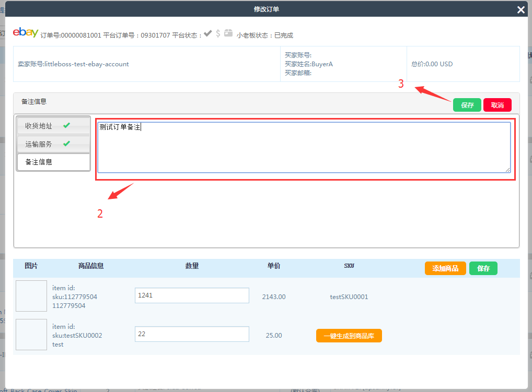Click the green checkmark beside 收货地址
Screen dimensions: 532x392
click(x=66, y=126)
